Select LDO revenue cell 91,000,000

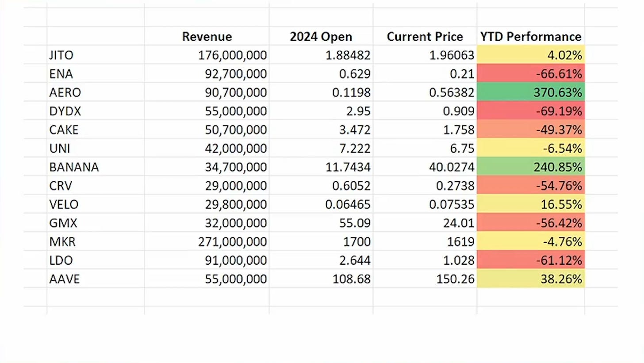point(207,260)
